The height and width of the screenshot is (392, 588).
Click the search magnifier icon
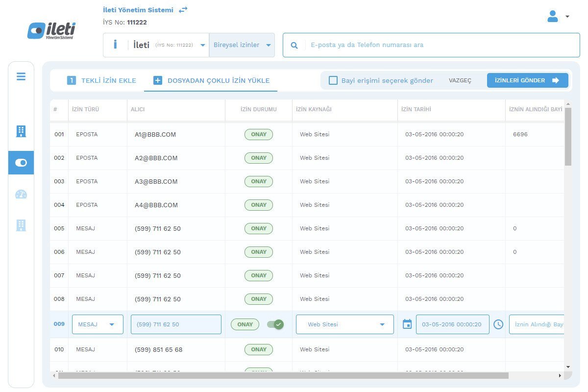tap(294, 45)
